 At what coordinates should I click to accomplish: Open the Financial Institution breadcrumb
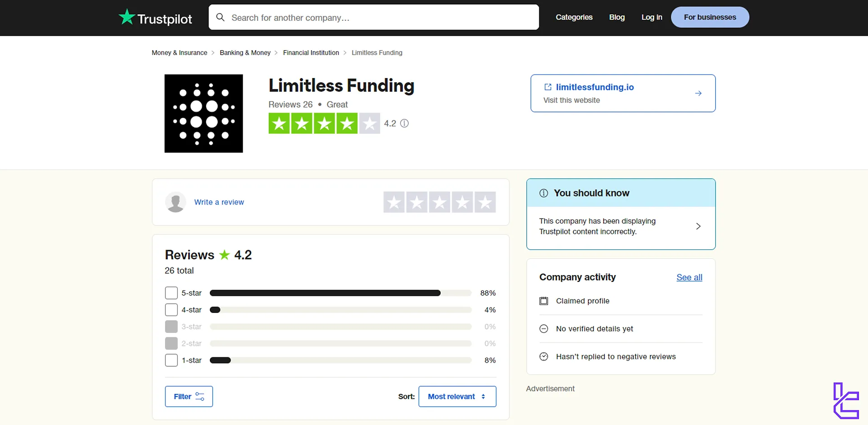(311, 53)
